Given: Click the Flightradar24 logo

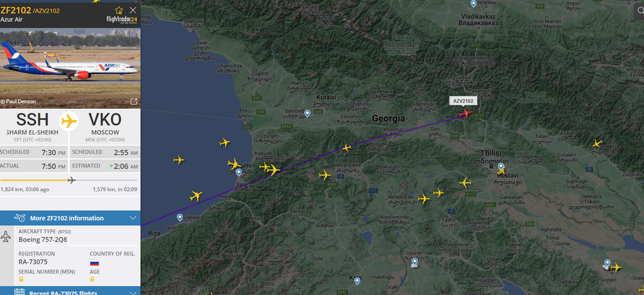Looking at the screenshot, I should 121,19.
